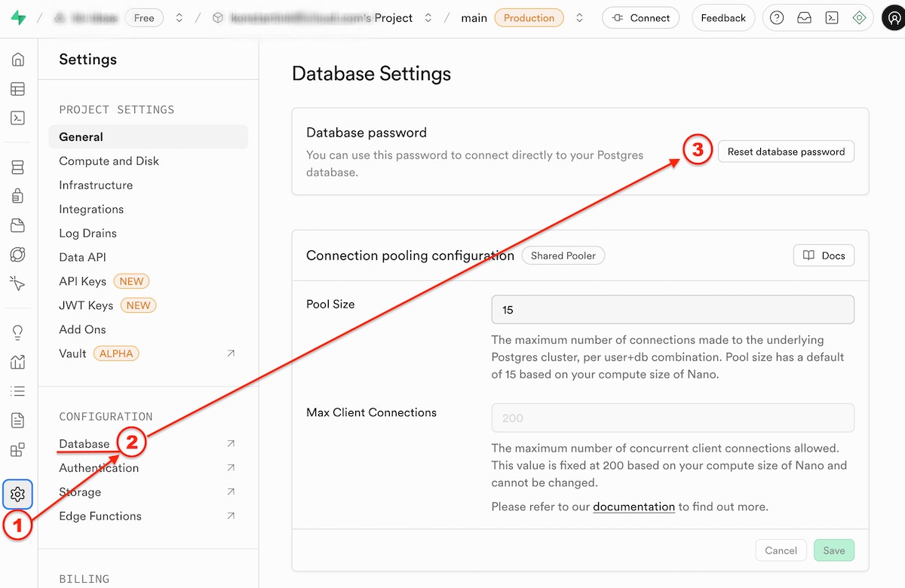Open the Table Editor from the sidebar
Viewport: 905px width, 588px height.
[17, 89]
